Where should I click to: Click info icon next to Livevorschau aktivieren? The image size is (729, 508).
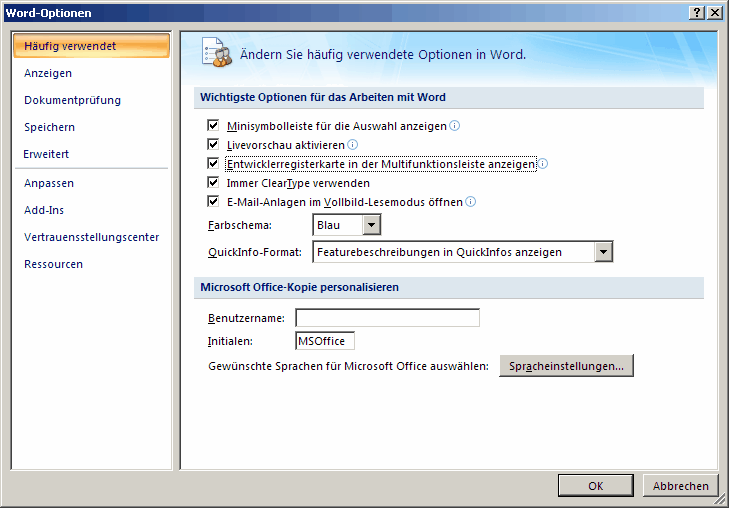click(x=352, y=145)
